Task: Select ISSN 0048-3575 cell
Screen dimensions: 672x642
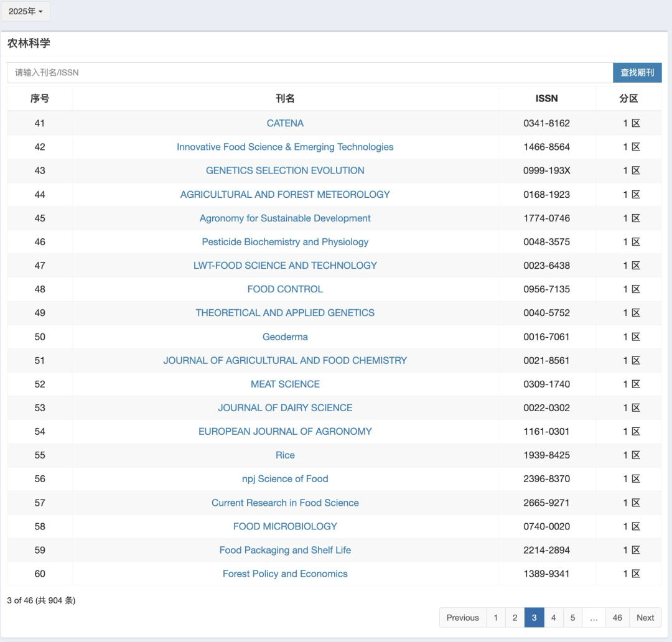Action: tap(546, 242)
